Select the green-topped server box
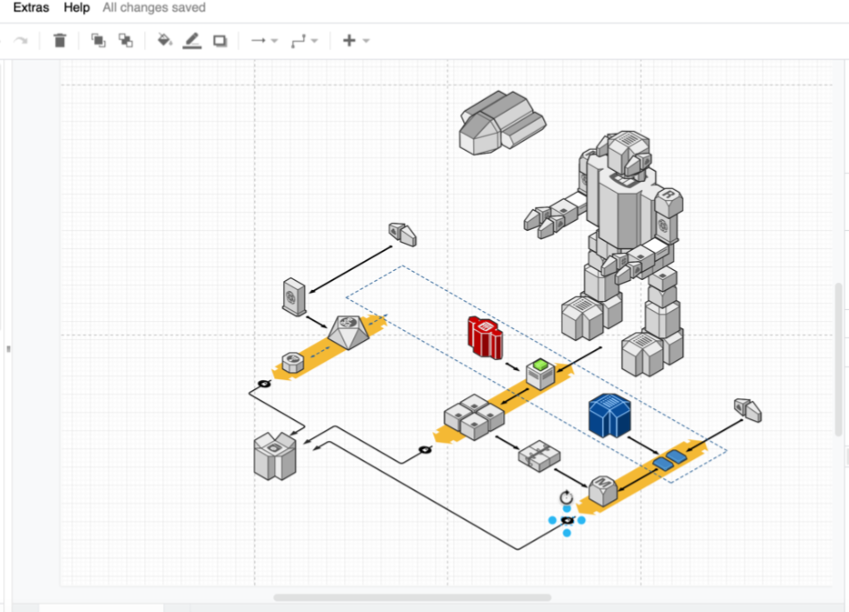 [x=540, y=374]
